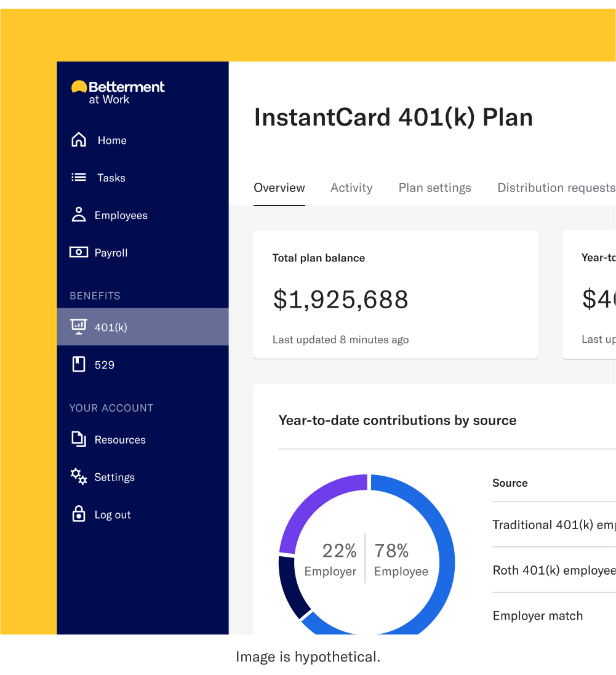Click the Betterment at Work logo
The height and width of the screenshot is (675, 616).
[118, 90]
